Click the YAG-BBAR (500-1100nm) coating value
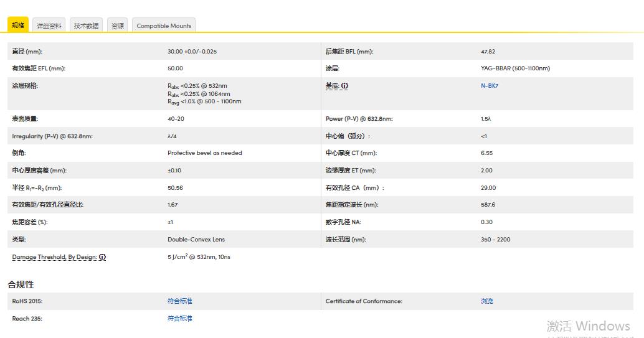The height and width of the screenshot is (338, 644). (x=515, y=68)
